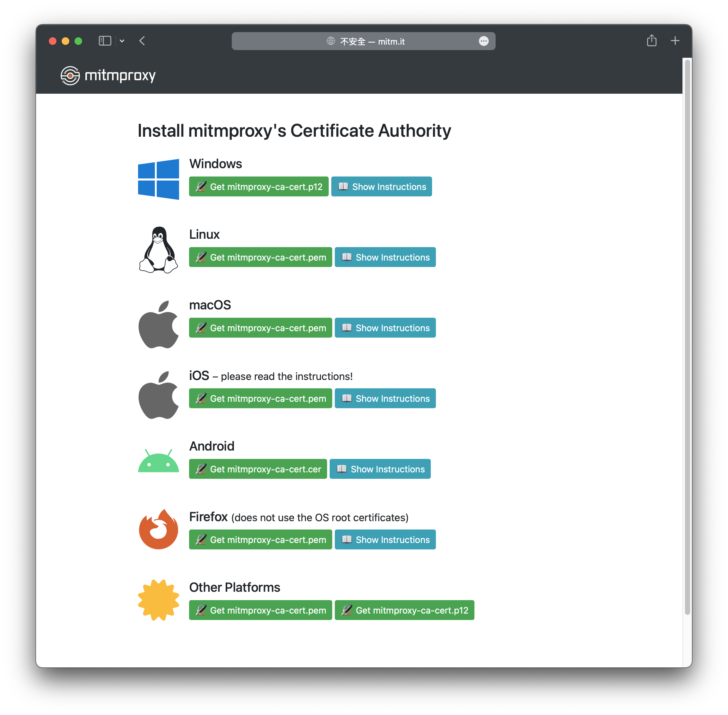Download Other Platforms mitmproxy-ca-cert.pem
Viewport: 728px width, 715px height.
tap(260, 610)
